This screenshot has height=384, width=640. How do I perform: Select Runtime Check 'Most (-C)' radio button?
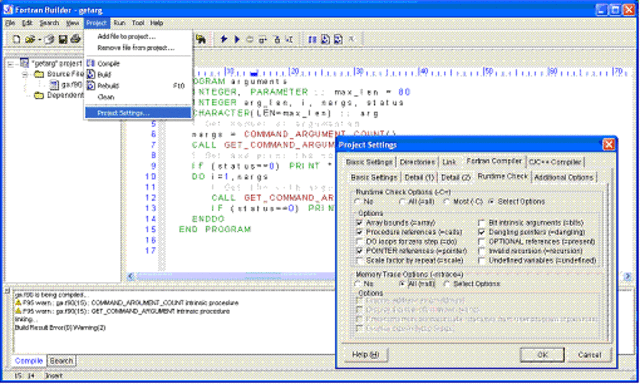447,202
